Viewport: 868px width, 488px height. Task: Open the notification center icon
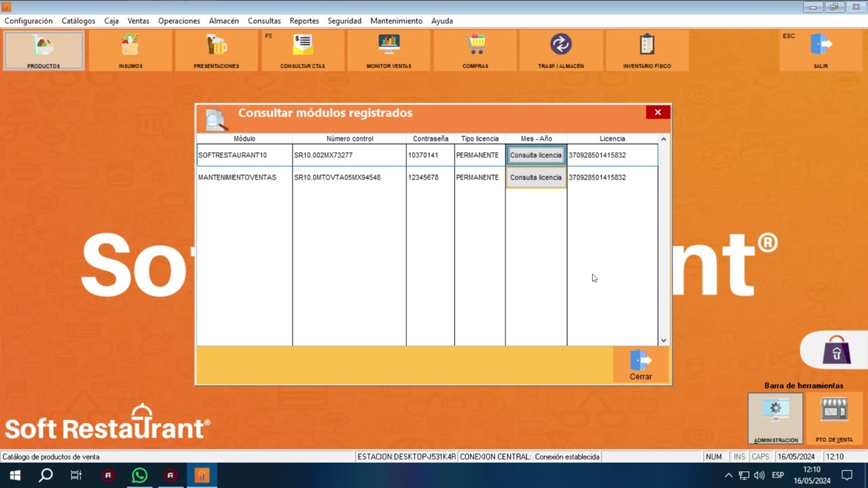(846, 476)
